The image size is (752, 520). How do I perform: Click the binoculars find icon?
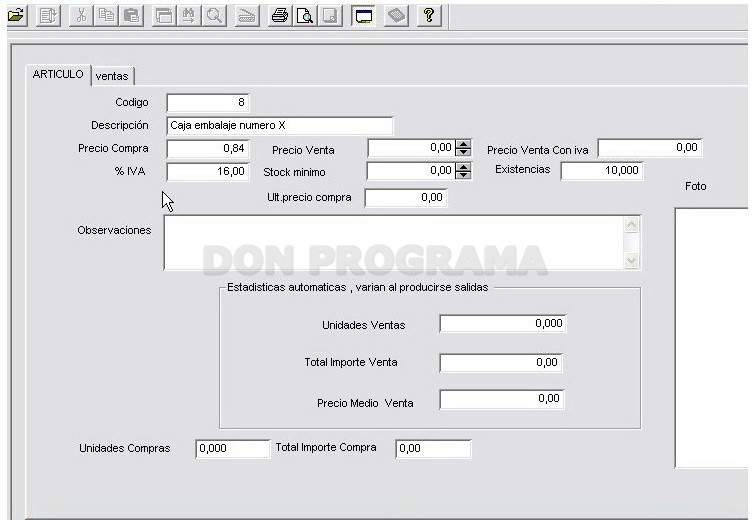pos(188,16)
